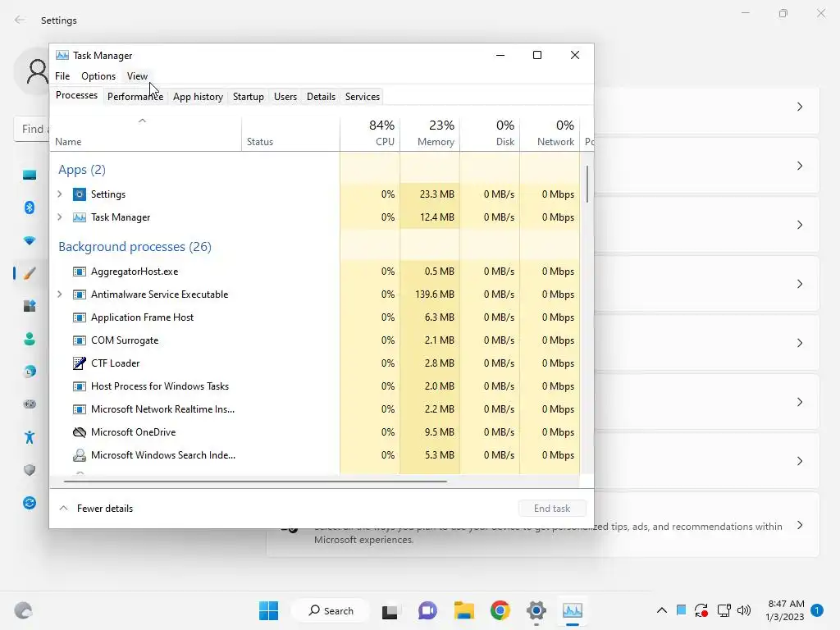Click the 23.3 MB memory value
The width and height of the screenshot is (840, 630).
pyautogui.click(x=436, y=194)
